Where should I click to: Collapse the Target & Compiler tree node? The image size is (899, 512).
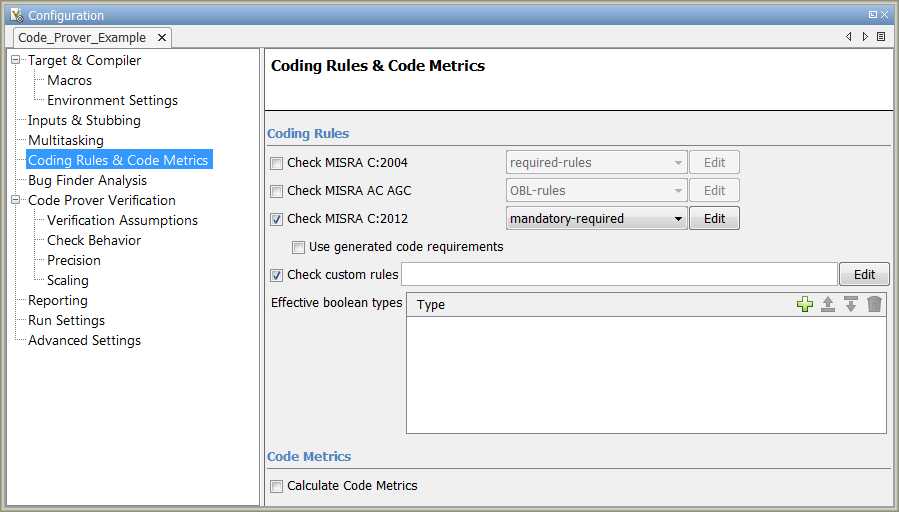16,61
